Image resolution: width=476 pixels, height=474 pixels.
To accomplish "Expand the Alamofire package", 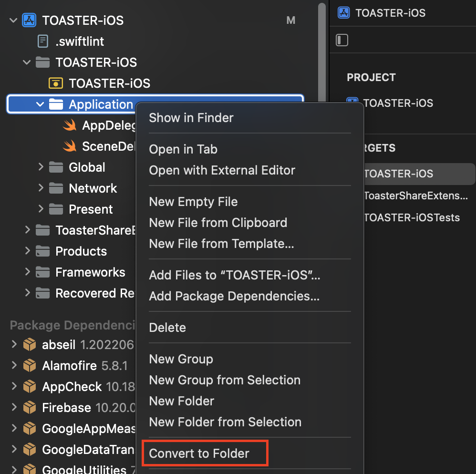I will 14,365.
